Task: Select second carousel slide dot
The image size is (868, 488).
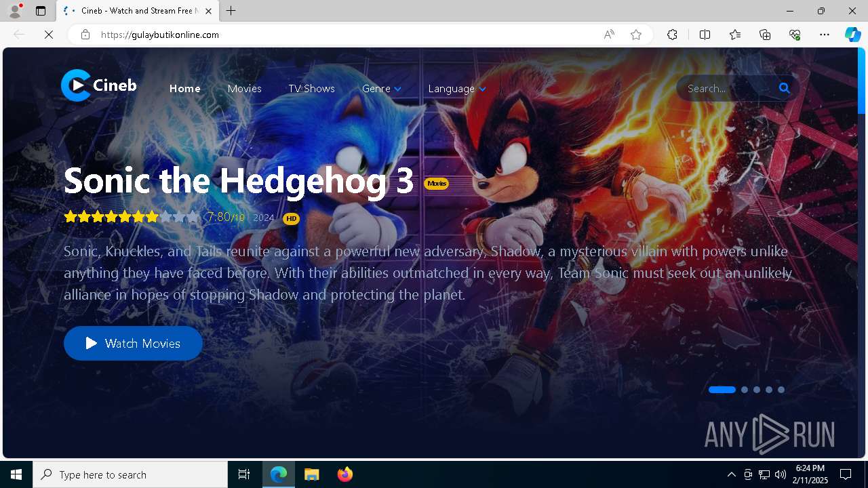Action: pos(745,390)
